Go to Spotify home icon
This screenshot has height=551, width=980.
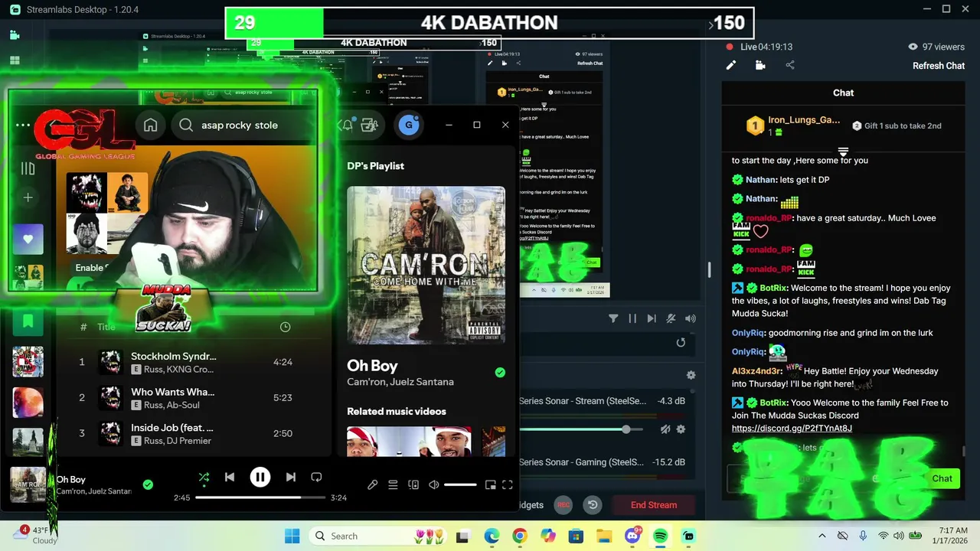pyautogui.click(x=151, y=126)
